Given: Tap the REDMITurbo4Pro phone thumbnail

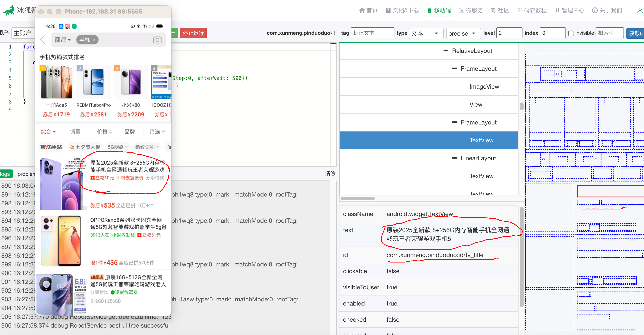Looking at the screenshot, I should (94, 82).
